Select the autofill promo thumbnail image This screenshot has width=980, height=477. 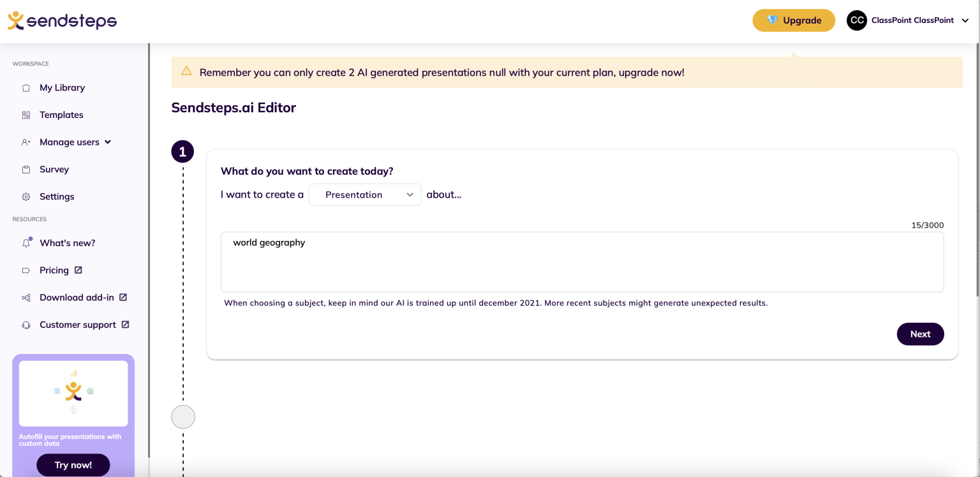click(x=73, y=393)
